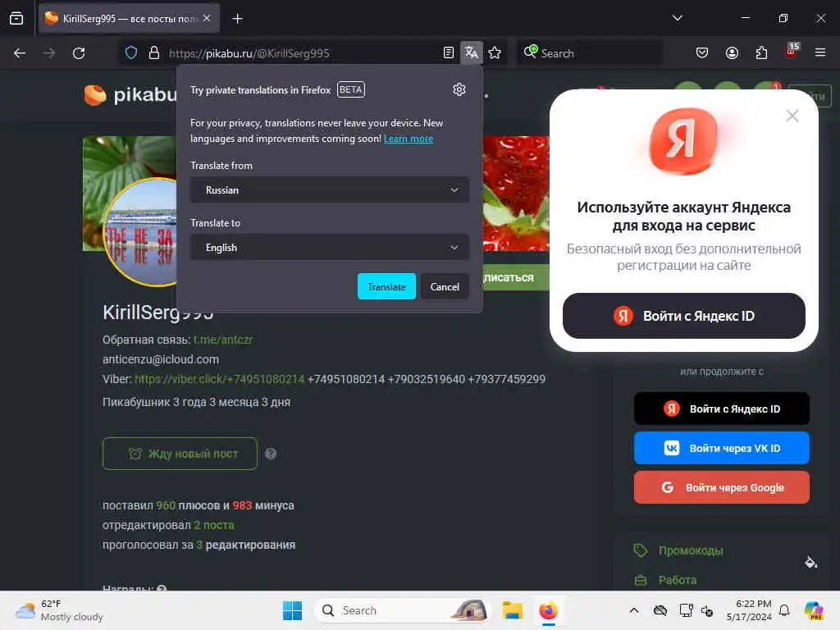Close the KirillSerg995 tab
840x630 pixels.
point(207,18)
